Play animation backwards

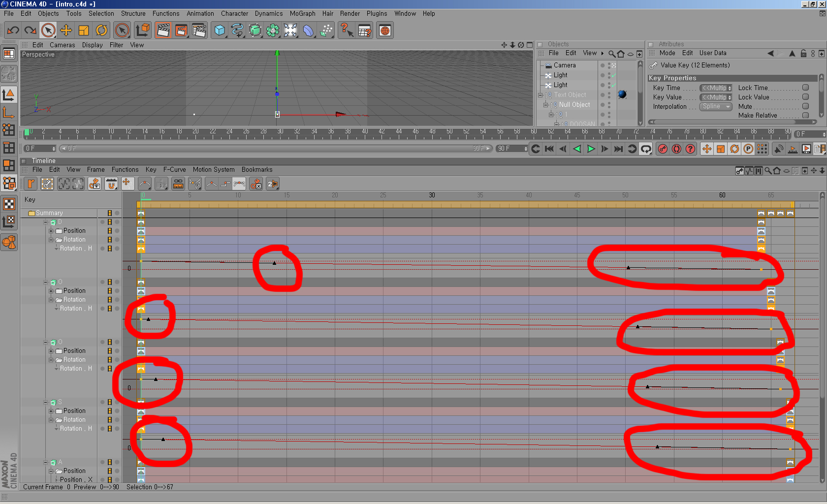click(x=577, y=149)
